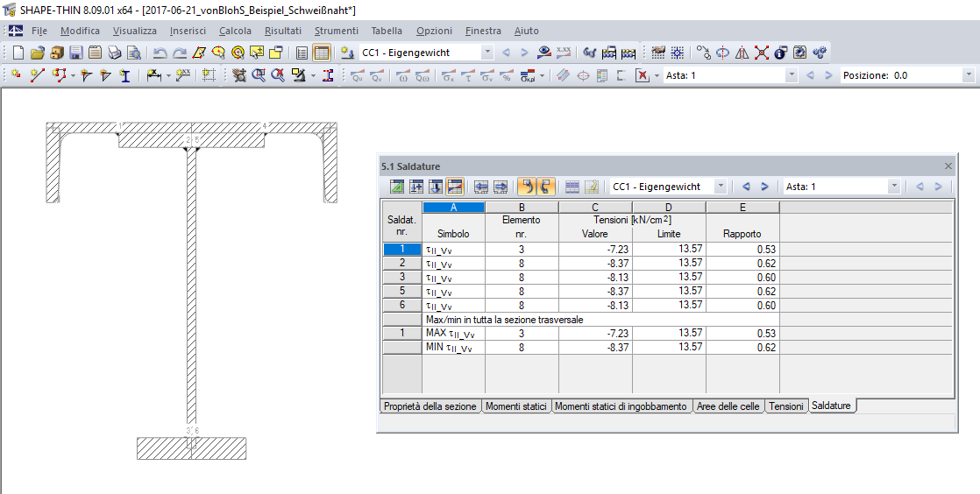This screenshot has width=980, height=494.
Task: Switch to the Aree delle celle tab
Action: [x=728, y=406]
